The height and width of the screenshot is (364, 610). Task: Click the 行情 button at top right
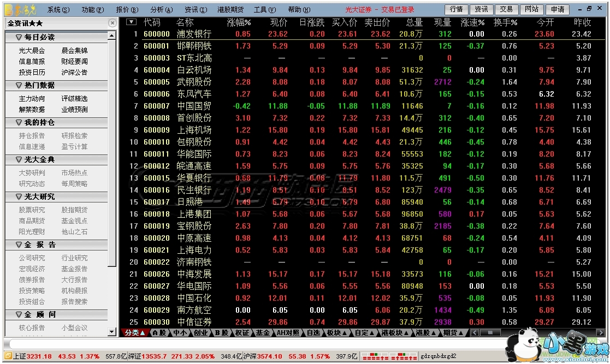456,9
